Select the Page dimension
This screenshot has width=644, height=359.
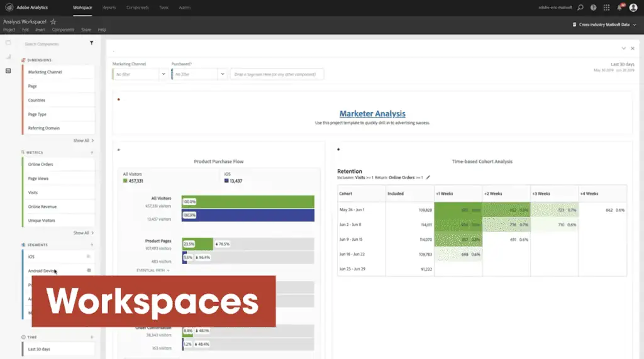pos(58,86)
